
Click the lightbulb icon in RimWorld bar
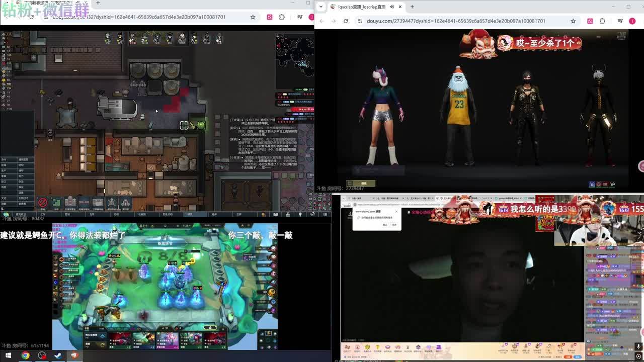coord(300,214)
